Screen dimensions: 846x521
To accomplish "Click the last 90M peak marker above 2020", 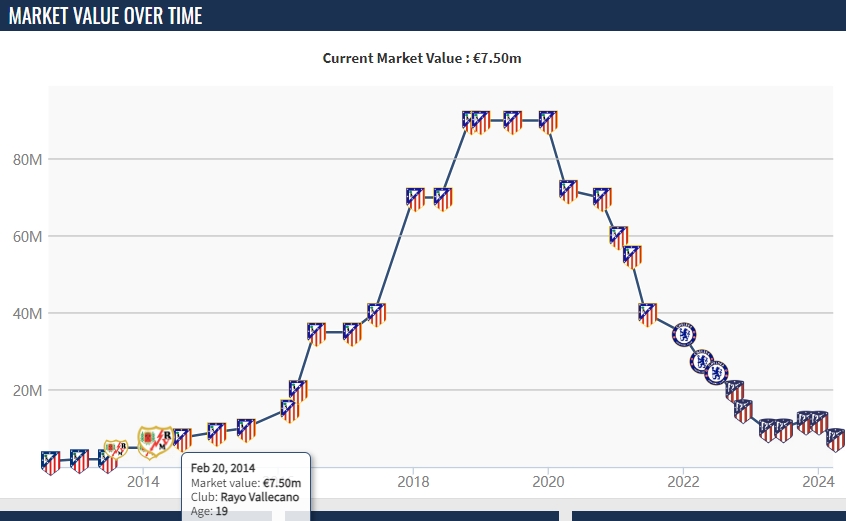I will (547, 121).
